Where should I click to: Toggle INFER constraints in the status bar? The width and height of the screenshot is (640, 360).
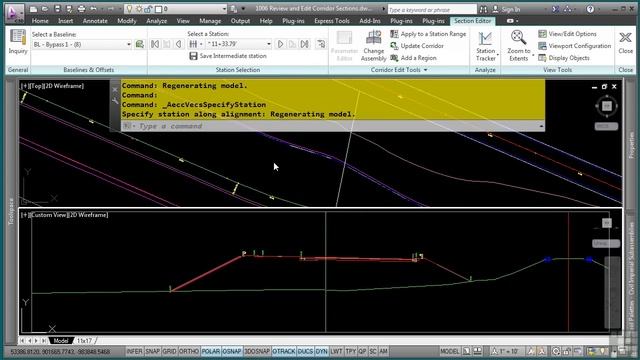(134, 351)
